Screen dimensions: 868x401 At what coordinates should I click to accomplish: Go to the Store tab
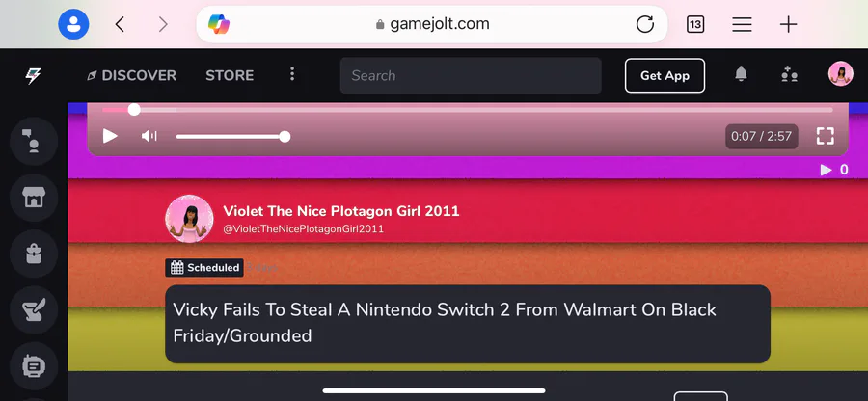(x=230, y=76)
